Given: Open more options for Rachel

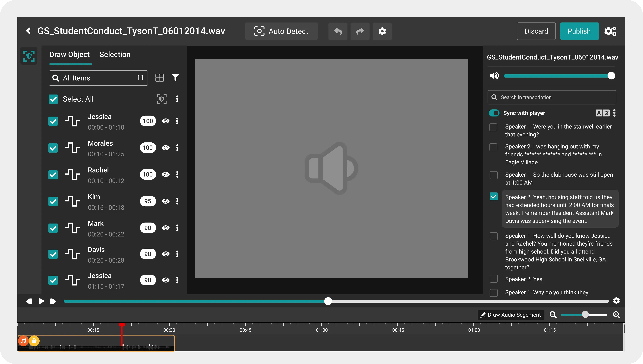Looking at the screenshot, I should (x=177, y=175).
